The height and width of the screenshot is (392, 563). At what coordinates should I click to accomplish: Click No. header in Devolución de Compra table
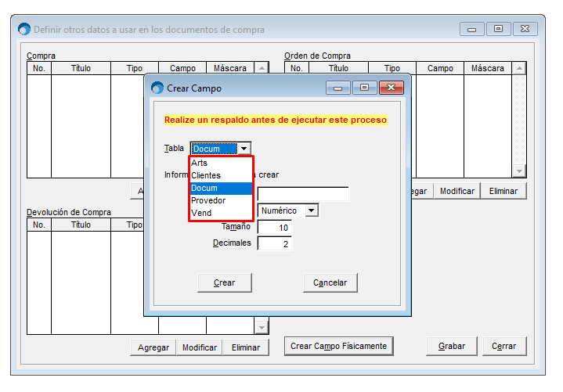click(x=39, y=225)
